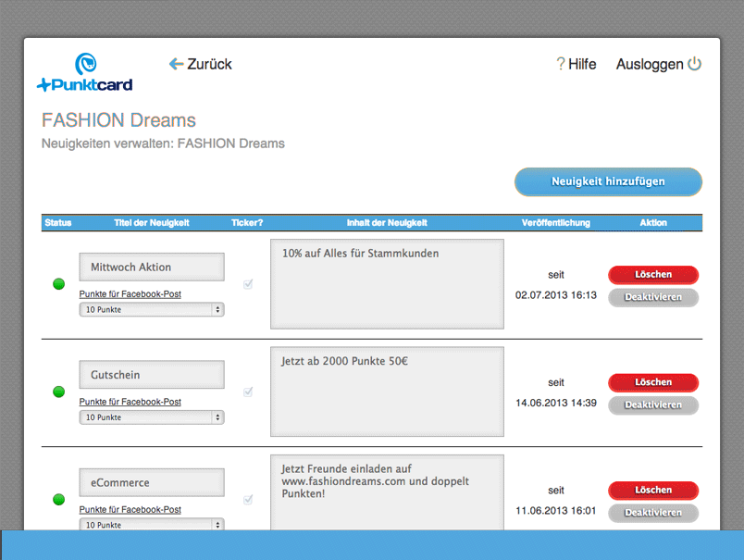Open 10 Punkte dropdown under eCommerce

(152, 525)
